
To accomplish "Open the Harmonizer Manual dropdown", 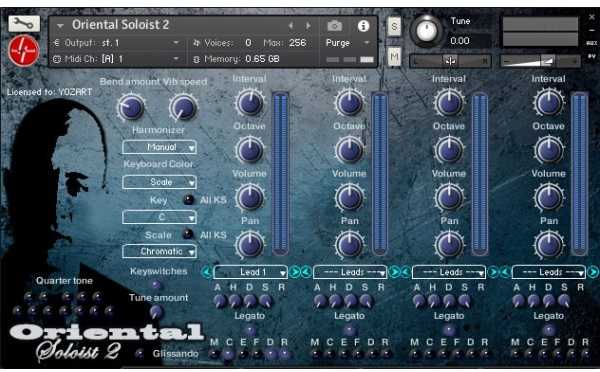I will point(160,147).
